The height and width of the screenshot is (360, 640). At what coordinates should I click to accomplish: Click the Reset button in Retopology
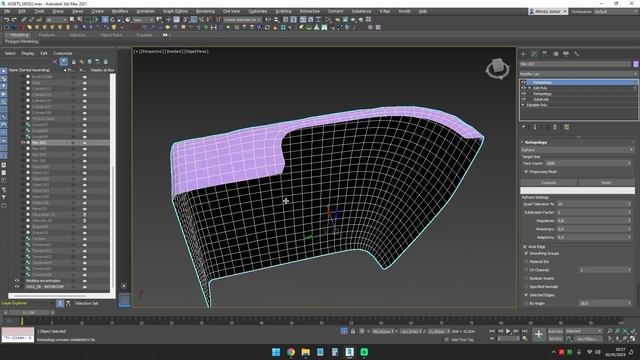607,182
